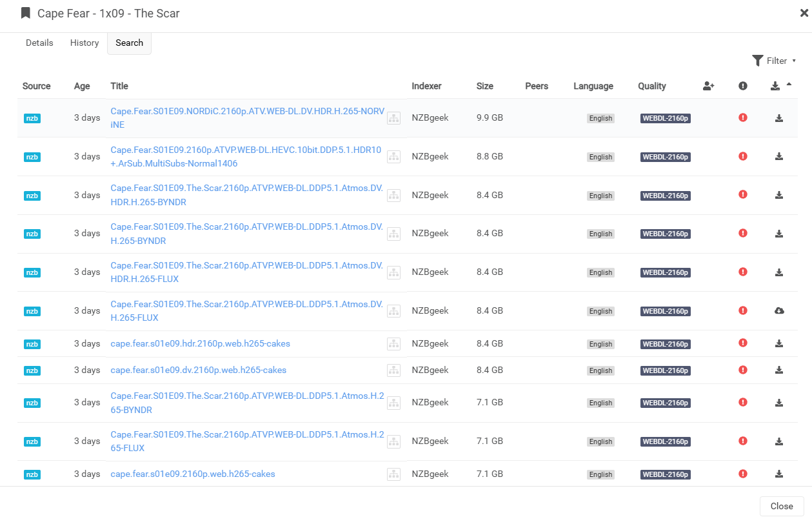Download the hdr.2160p.web.h265-cakes release
This screenshot has width=812, height=526.
(779, 343)
